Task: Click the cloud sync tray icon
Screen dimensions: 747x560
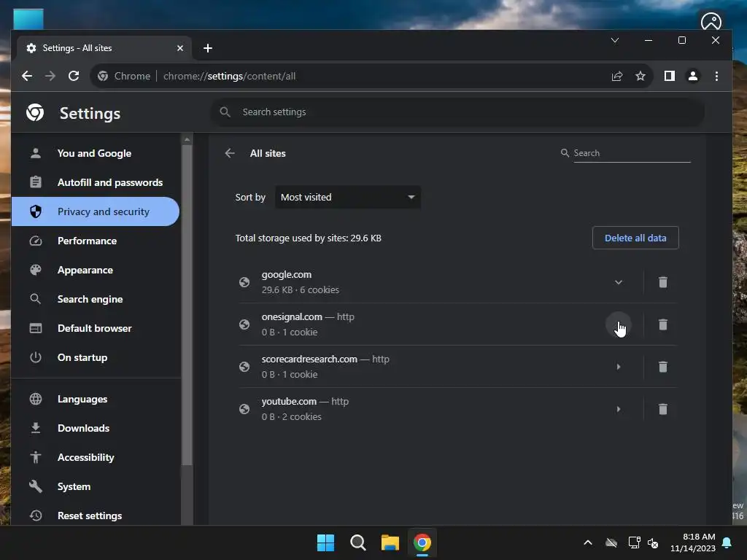Action: coord(611,542)
